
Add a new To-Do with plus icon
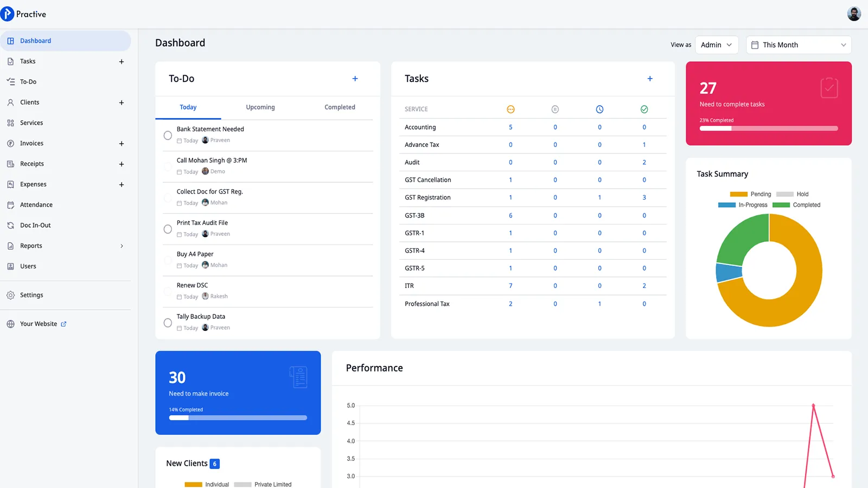click(x=355, y=79)
